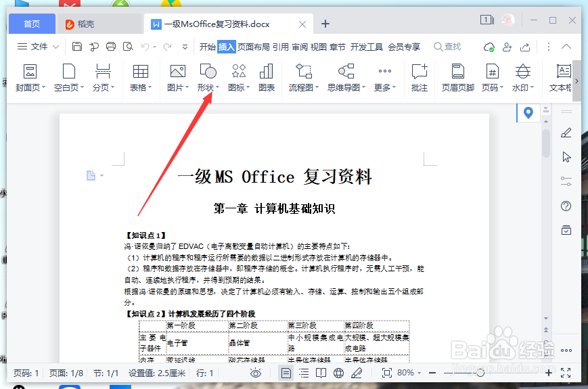Screen dimensions: 588x389
Task: Toggle eye protection mode in status bar
Action: 255,373
